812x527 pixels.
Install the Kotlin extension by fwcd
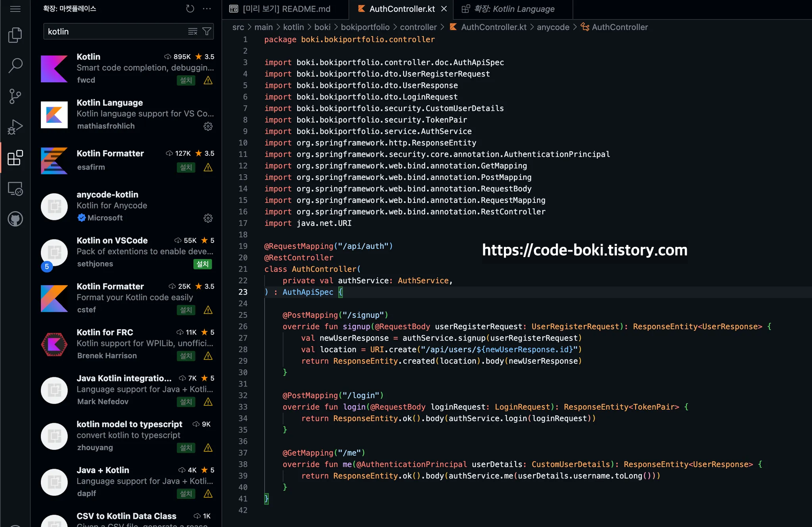click(186, 80)
